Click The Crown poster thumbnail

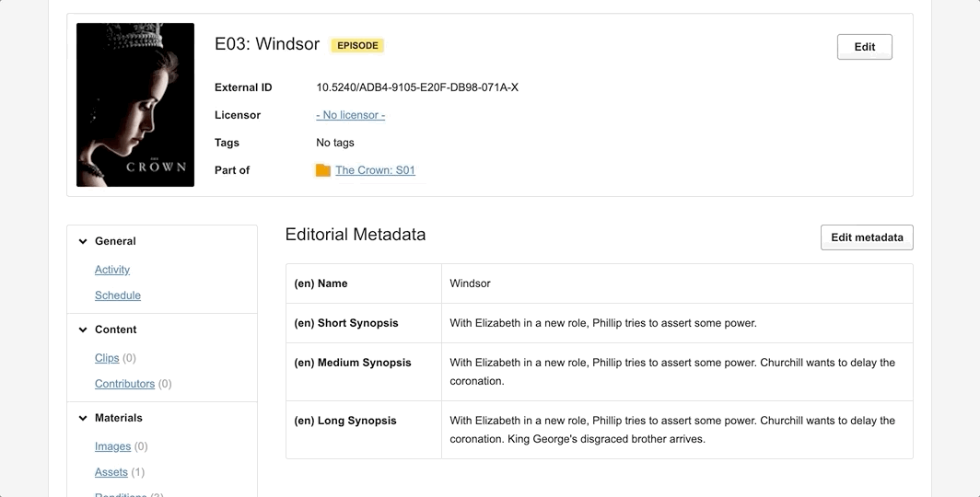coord(135,105)
